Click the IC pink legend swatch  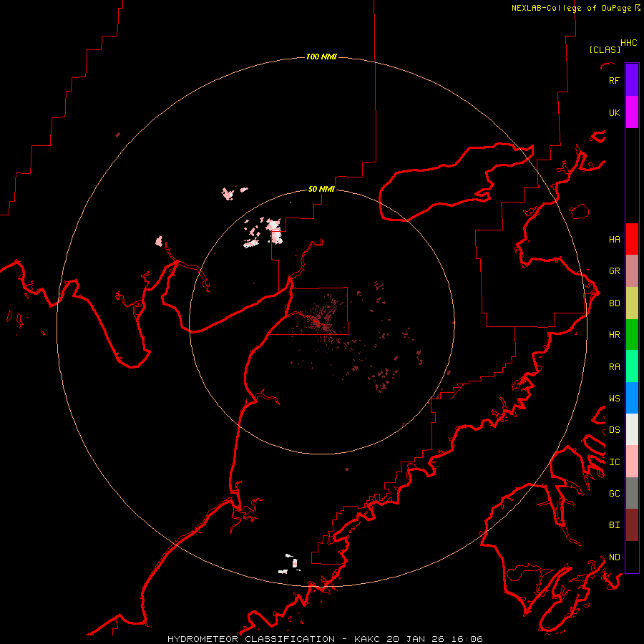coord(632,462)
